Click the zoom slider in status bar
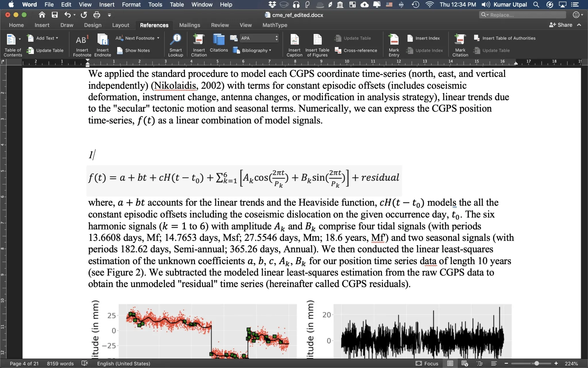The height and width of the screenshot is (368, 588). 536,363
